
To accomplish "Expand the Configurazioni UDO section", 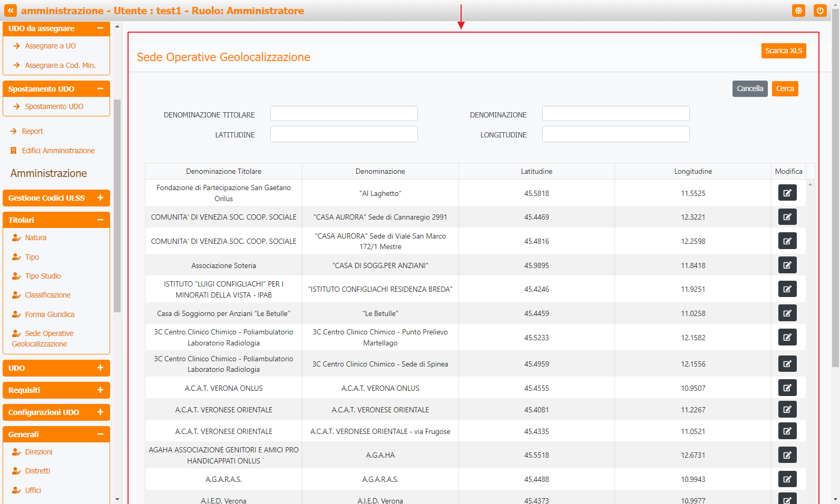I will (100, 412).
